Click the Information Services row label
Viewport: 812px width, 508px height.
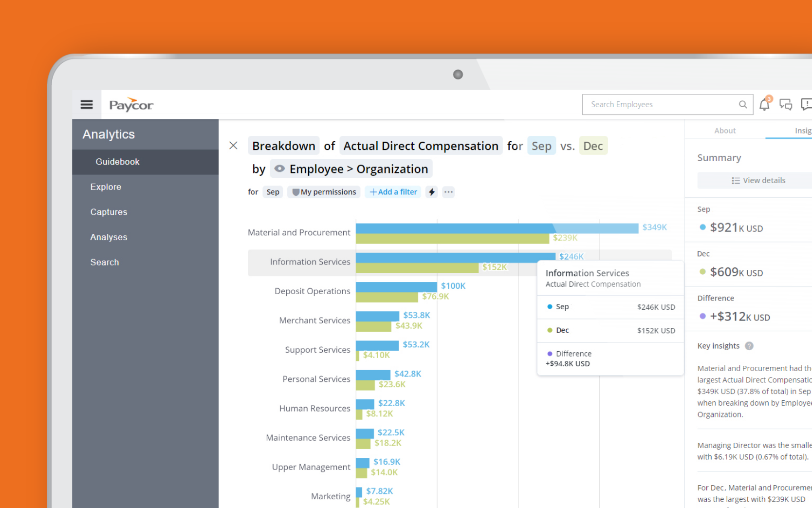pos(310,262)
